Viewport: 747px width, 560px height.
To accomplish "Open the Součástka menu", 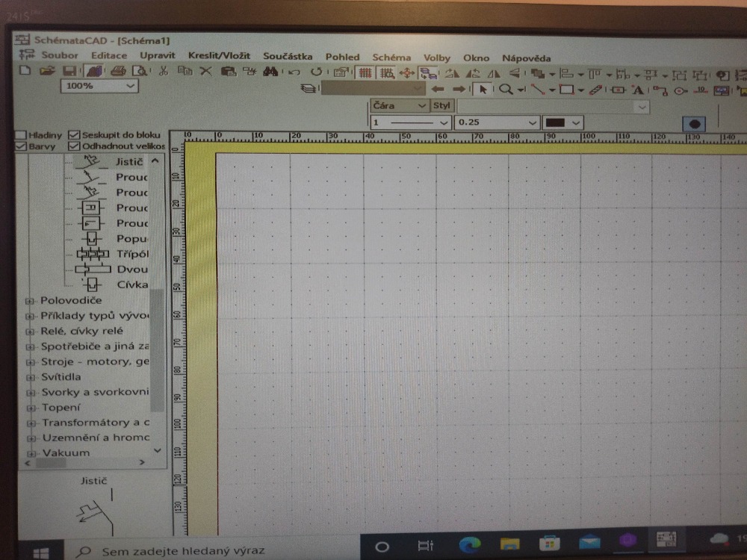I will (288, 56).
